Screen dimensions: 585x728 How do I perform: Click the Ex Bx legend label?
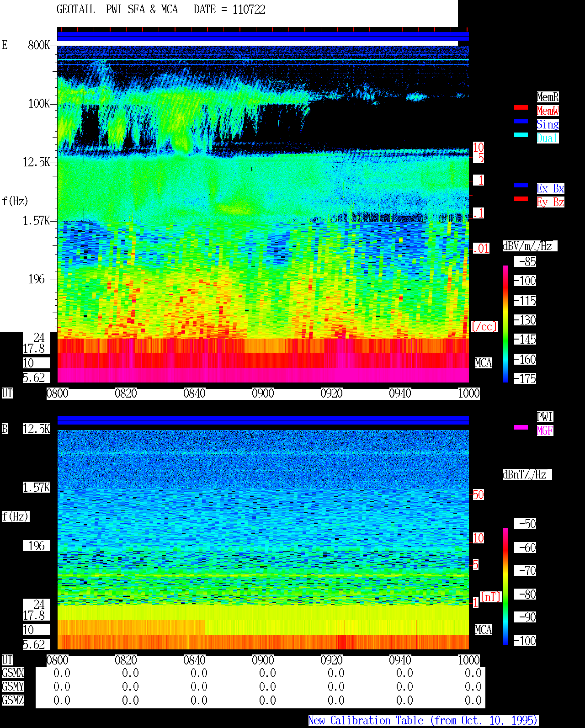click(x=550, y=188)
